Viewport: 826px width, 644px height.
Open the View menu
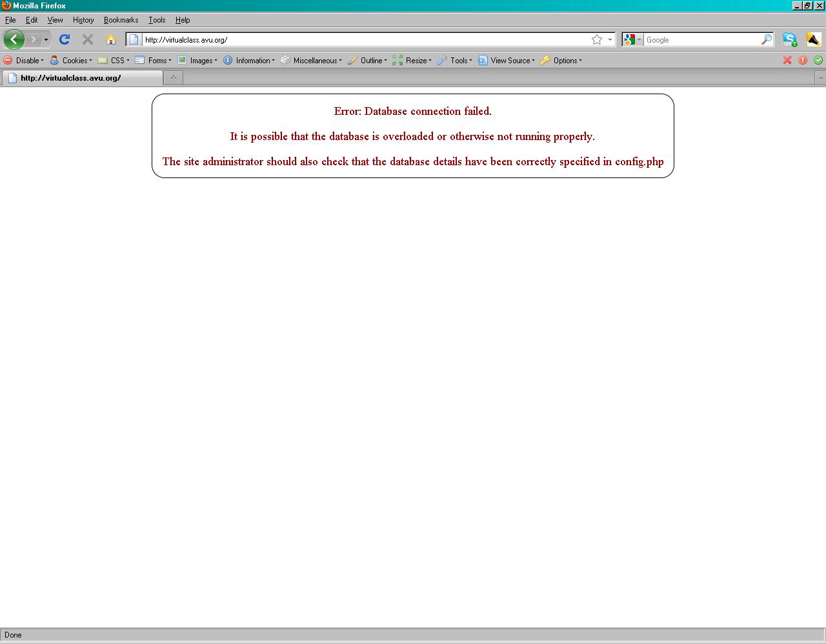[x=55, y=20]
